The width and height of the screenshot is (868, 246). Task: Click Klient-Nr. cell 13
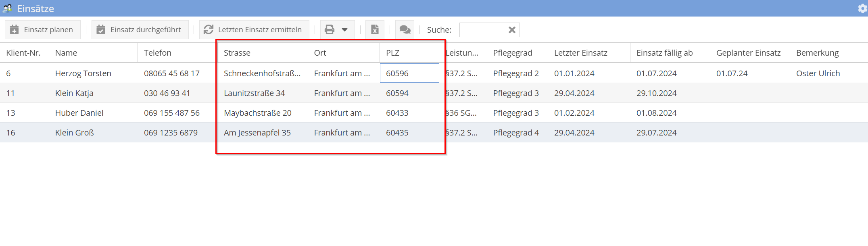[x=24, y=113]
